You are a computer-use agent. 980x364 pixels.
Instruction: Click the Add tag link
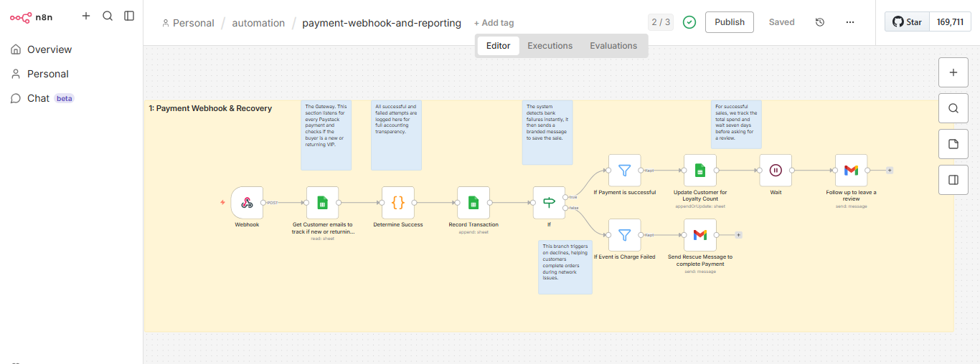(x=494, y=23)
